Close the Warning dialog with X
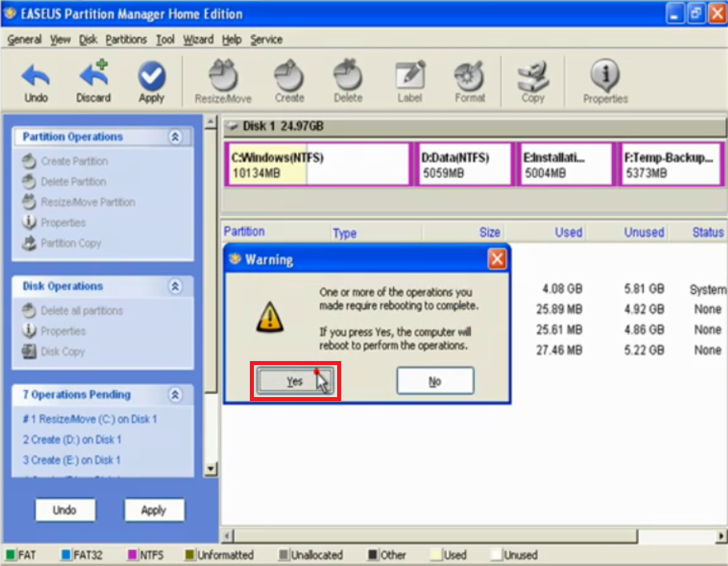 (497, 259)
